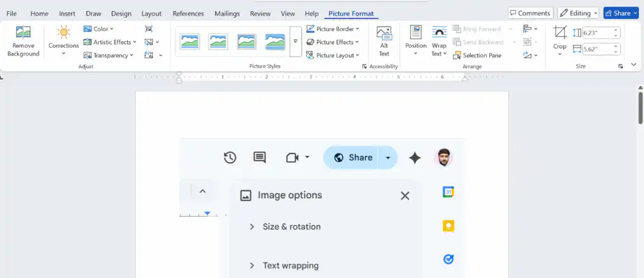Apply the second picture style thumbnail
The image size is (644, 278).
[x=218, y=42]
